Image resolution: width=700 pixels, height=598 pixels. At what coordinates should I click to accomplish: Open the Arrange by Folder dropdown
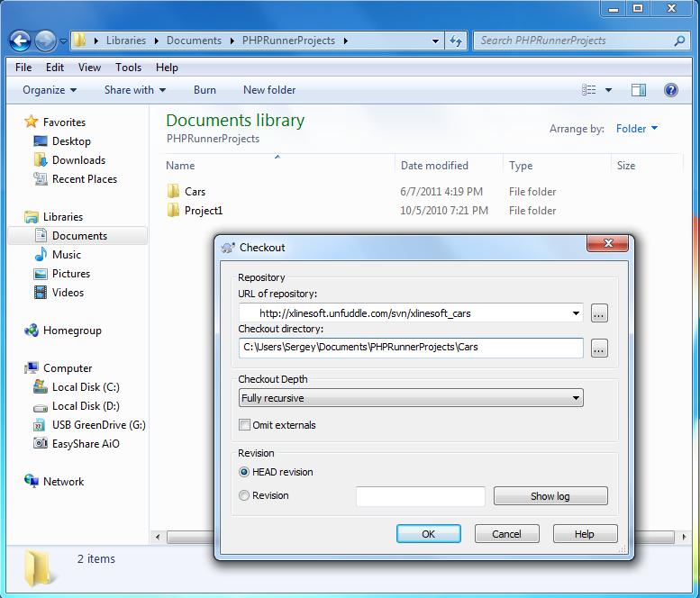637,129
